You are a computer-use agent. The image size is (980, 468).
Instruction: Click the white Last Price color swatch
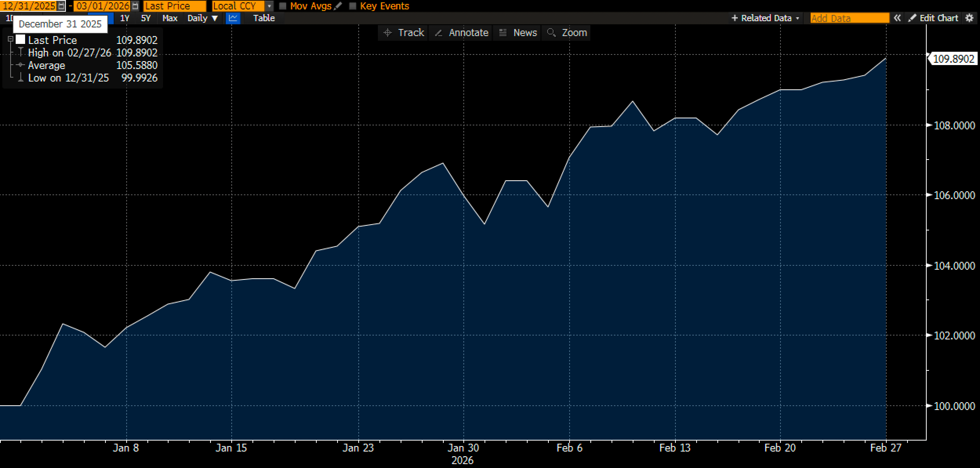tap(20, 40)
